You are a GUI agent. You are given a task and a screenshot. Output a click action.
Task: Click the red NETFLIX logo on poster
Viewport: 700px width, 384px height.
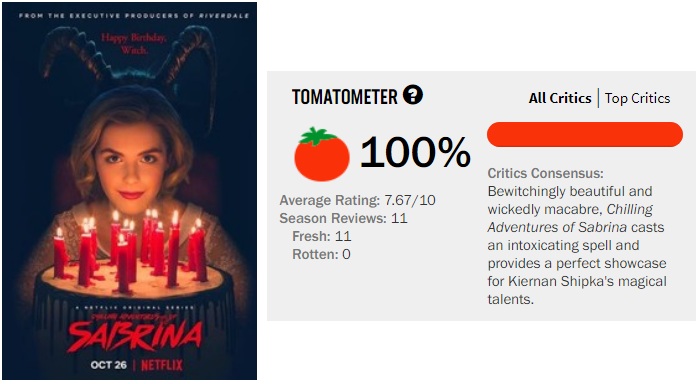tap(162, 365)
